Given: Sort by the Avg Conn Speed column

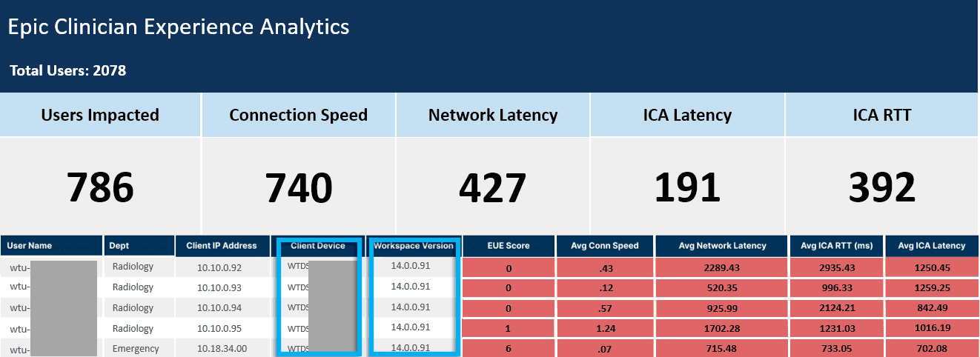Looking at the screenshot, I should pos(605,245).
